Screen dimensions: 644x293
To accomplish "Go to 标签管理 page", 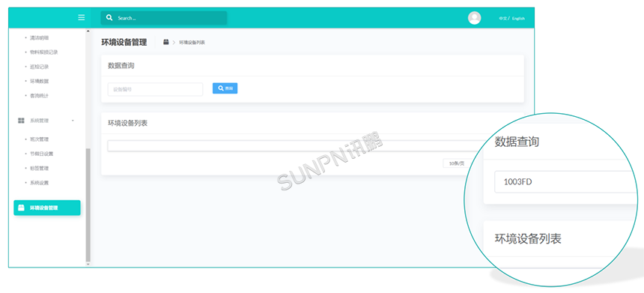I will (x=40, y=168).
